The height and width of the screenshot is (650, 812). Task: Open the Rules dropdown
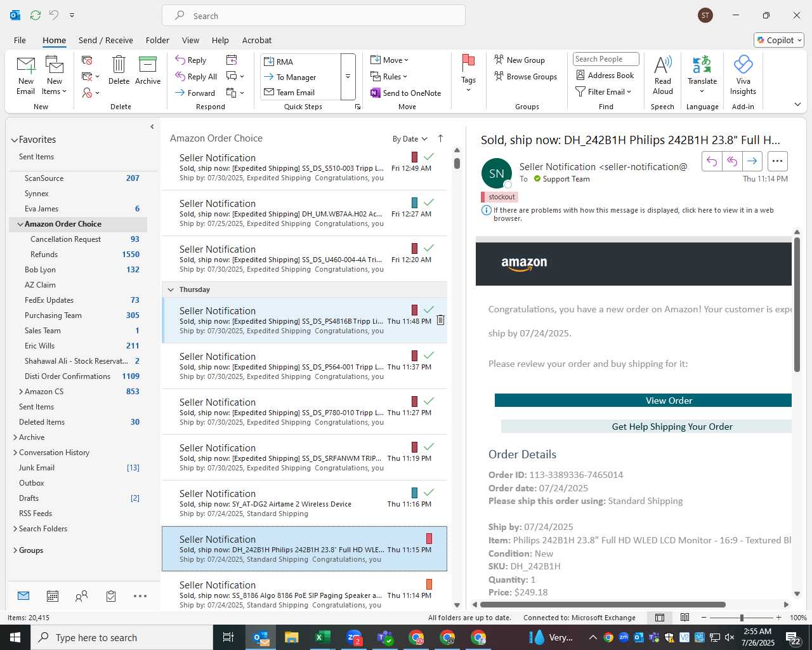pos(389,76)
